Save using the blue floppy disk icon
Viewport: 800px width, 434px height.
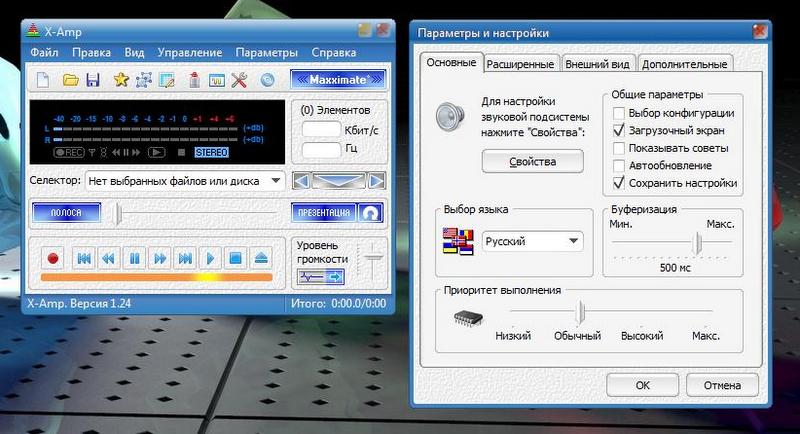pyautogui.click(x=92, y=80)
